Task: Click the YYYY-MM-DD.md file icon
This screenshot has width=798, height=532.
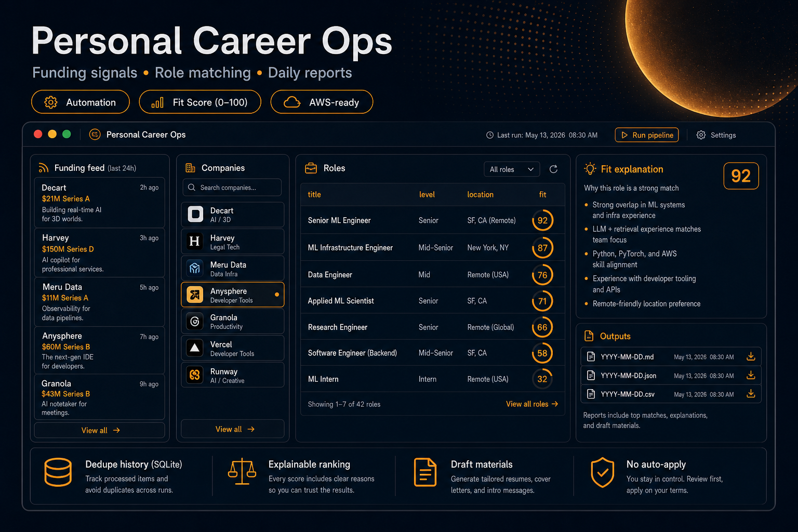Action: [591, 356]
